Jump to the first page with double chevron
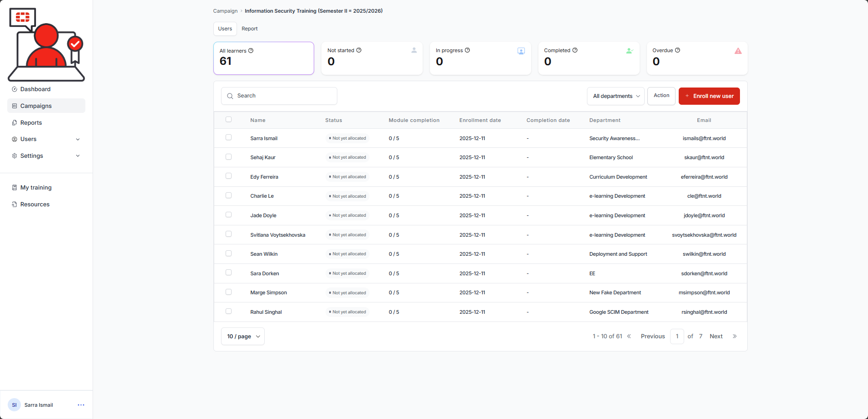This screenshot has height=419, width=868. pos(629,336)
